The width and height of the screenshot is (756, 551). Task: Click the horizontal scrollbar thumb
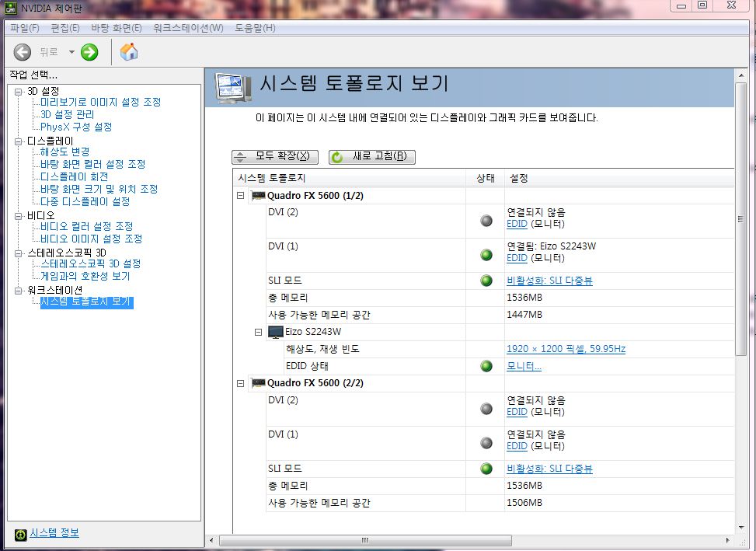point(365,540)
